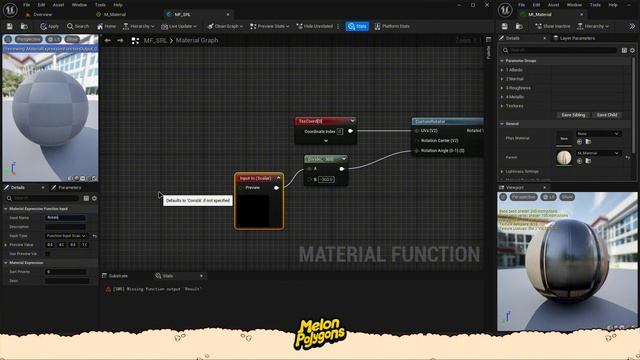Open the Hierarchy dropdown in MF_SRL toolbar
The width and height of the screenshot is (640, 360).
pos(139,26)
